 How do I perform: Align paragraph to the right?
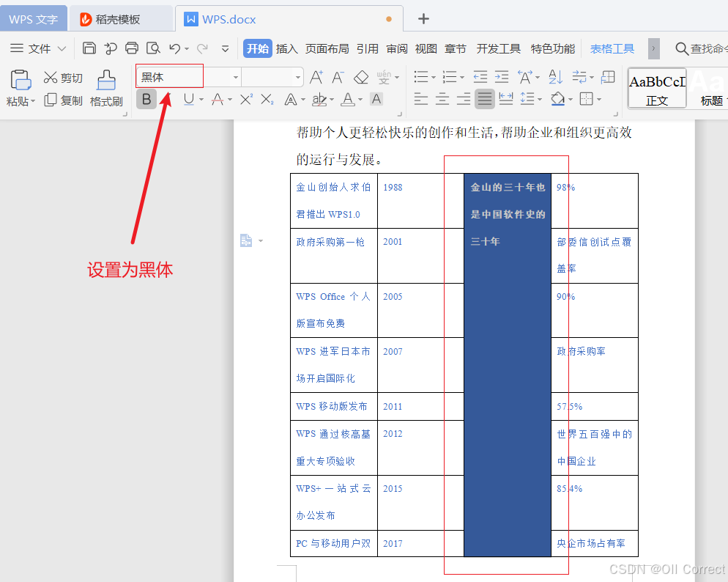[464, 99]
